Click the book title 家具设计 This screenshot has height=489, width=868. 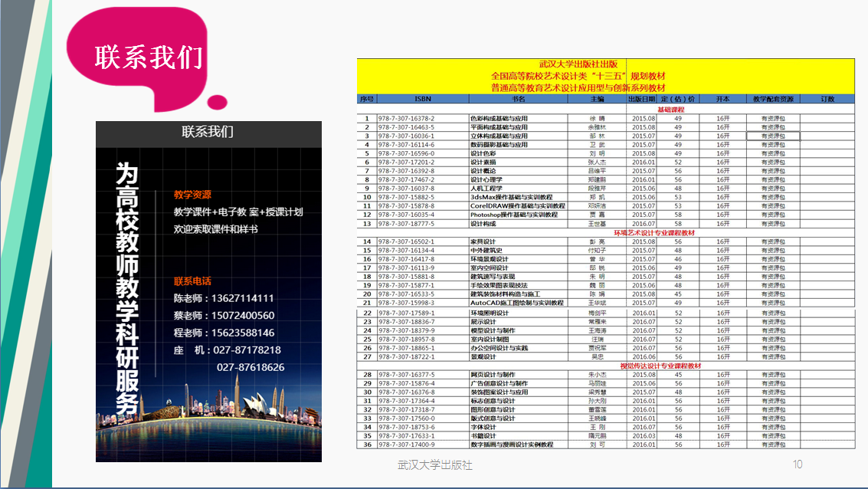coord(483,242)
